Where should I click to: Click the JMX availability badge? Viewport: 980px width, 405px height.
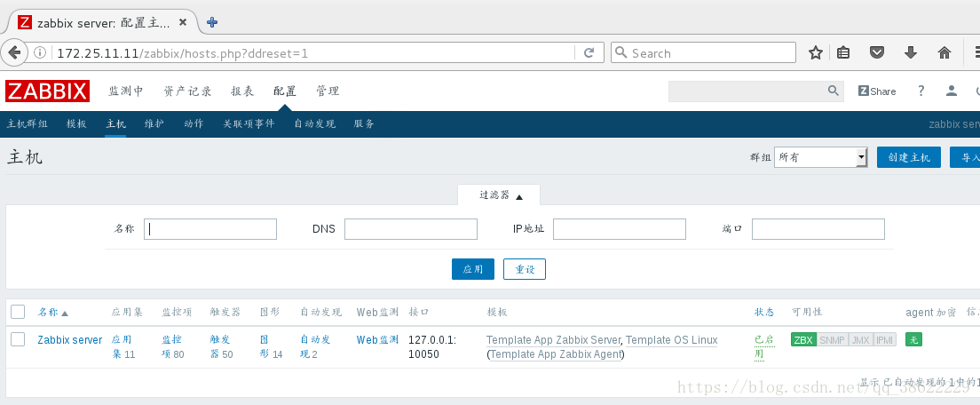[860, 340]
